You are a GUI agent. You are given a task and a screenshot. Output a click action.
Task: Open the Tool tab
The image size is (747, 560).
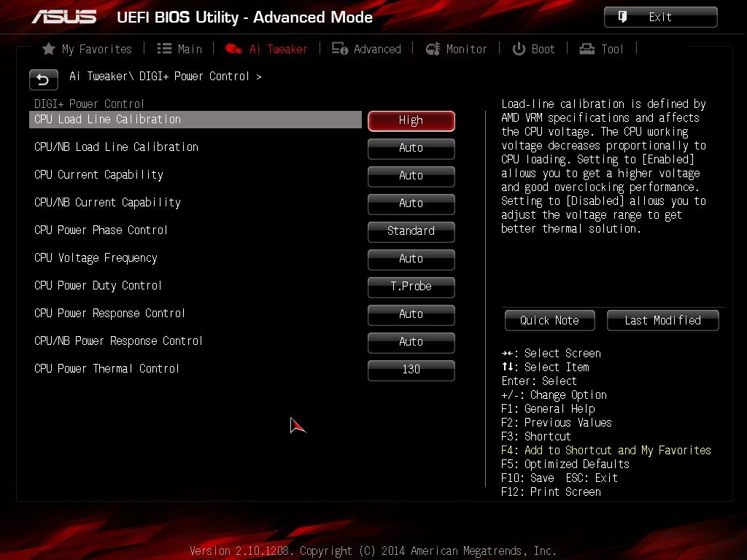click(601, 49)
